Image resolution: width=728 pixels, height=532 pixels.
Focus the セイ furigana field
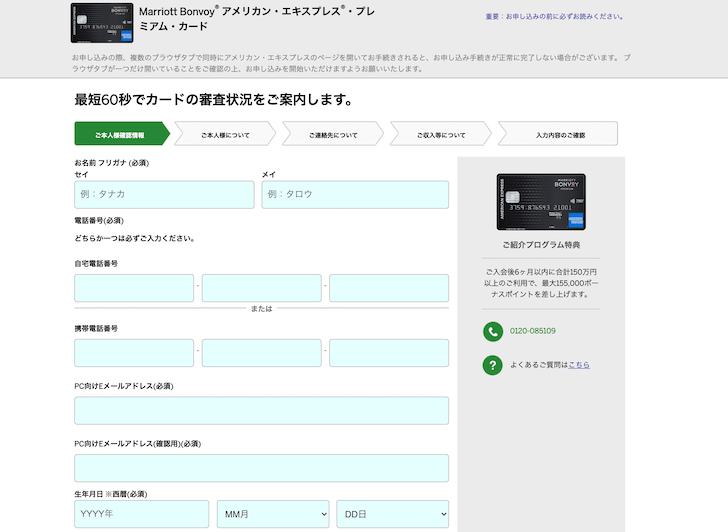pos(164,195)
